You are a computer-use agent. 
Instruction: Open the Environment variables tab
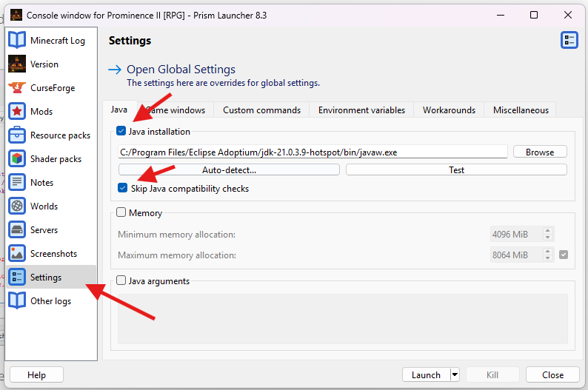click(361, 110)
